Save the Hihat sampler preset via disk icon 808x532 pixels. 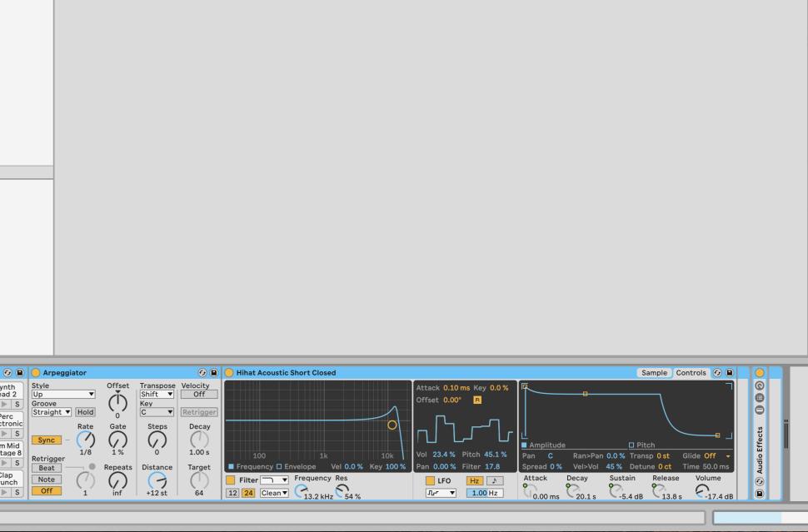[730, 373]
